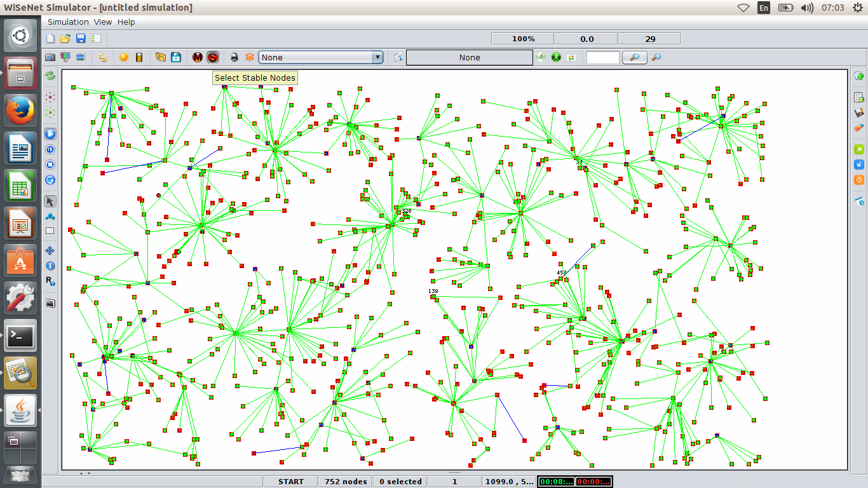Click the padlock lock icon
This screenshot has width=868, height=488.
tap(234, 57)
